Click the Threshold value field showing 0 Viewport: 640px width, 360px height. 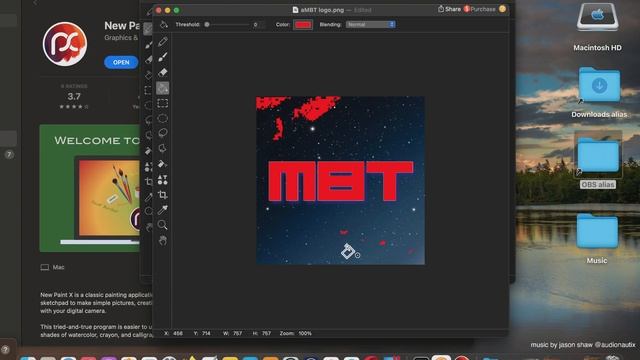256,25
